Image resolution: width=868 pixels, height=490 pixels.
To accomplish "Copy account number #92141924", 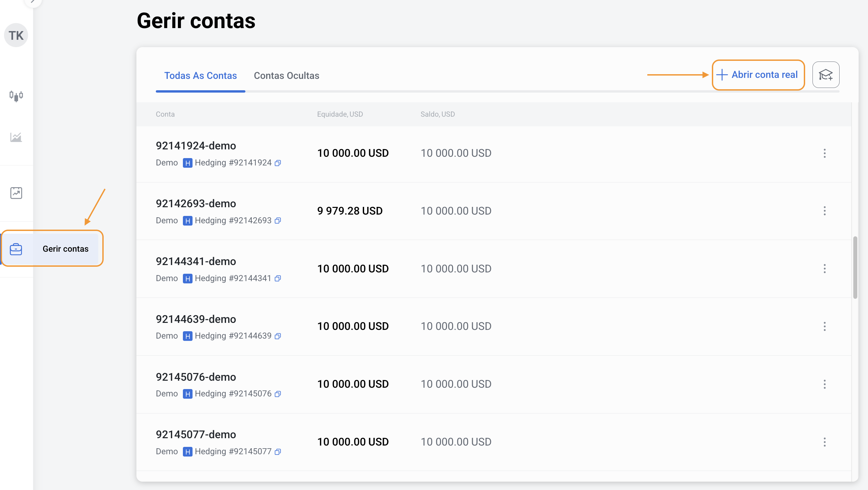I will (x=278, y=163).
